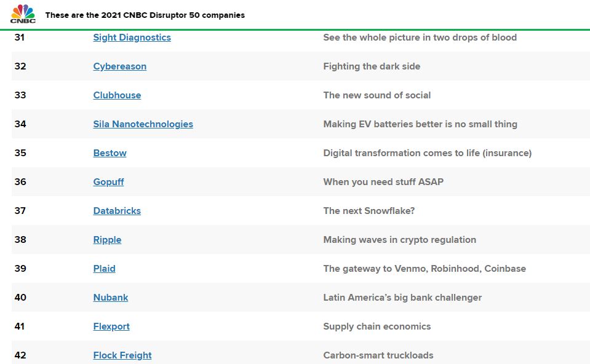Select the "The next Snowflake?" description text
Screen dimensions: 590x364
[x=369, y=210]
